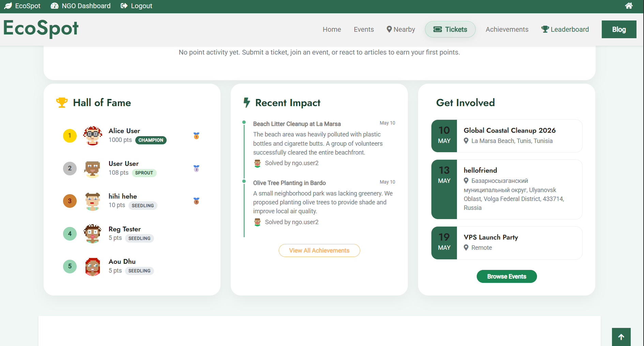Click hihi hehe's avatar
This screenshot has height=346, width=644.
[93, 201]
